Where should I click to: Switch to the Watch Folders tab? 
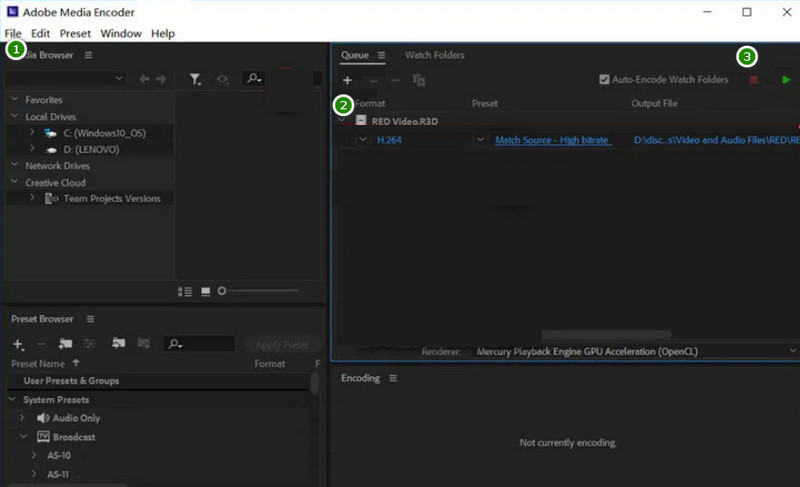435,55
